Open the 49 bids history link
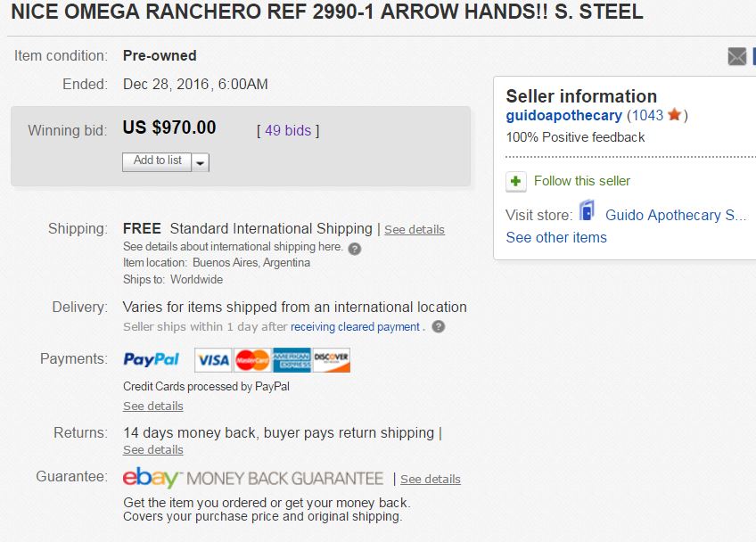Viewport: 756px width, 542px height. [x=288, y=130]
